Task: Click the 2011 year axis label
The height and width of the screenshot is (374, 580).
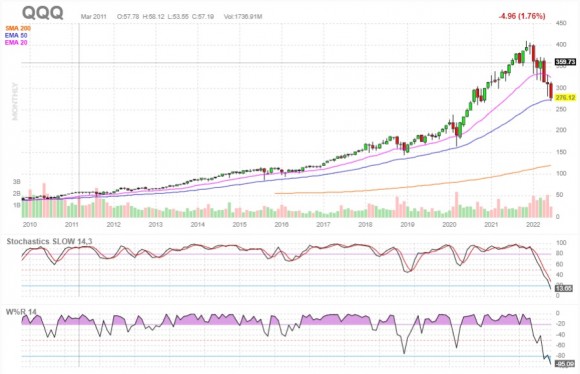Action: click(72, 225)
